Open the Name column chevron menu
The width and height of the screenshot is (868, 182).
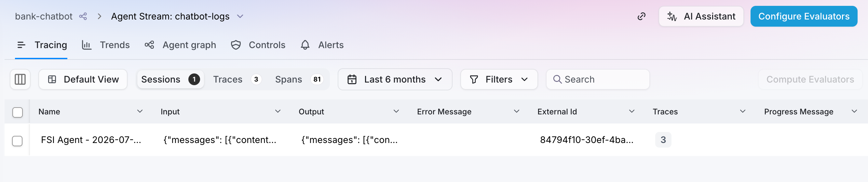140,111
